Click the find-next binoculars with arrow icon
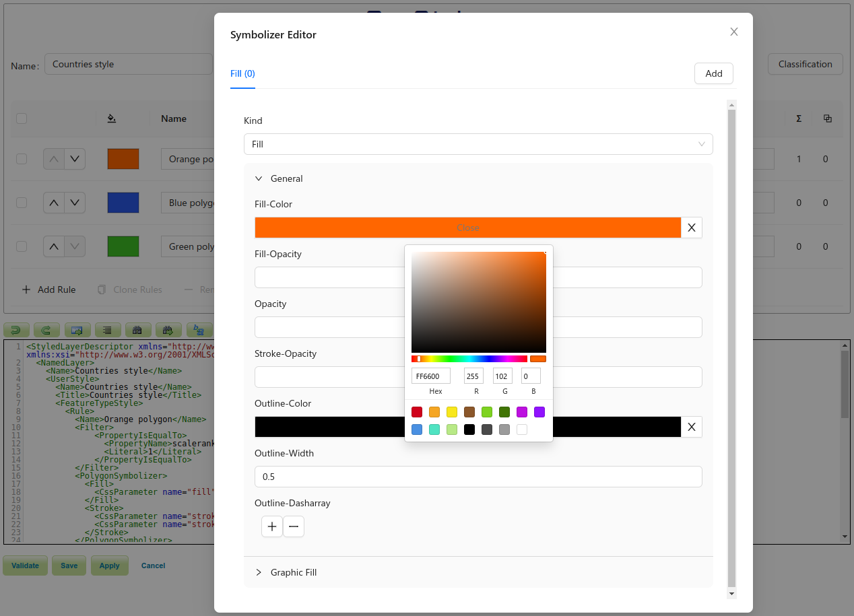854x616 pixels. click(x=168, y=330)
